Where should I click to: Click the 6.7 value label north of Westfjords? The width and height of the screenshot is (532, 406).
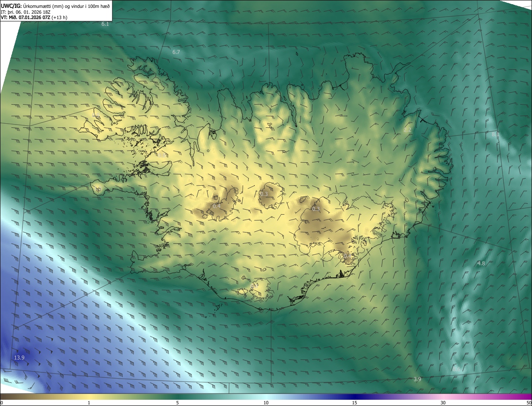point(176,52)
